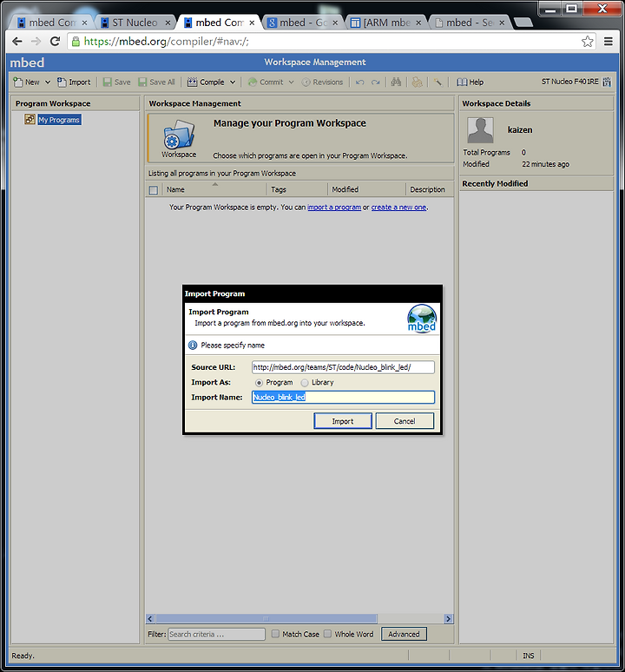This screenshot has height=672, width=625.
Task: Click the browser Reload icon
Action: [55, 41]
